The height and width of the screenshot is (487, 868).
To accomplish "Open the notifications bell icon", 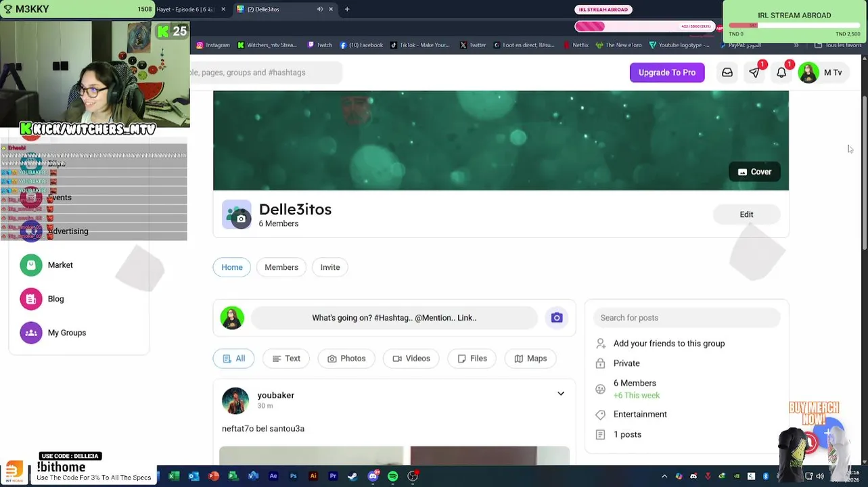I will point(781,72).
